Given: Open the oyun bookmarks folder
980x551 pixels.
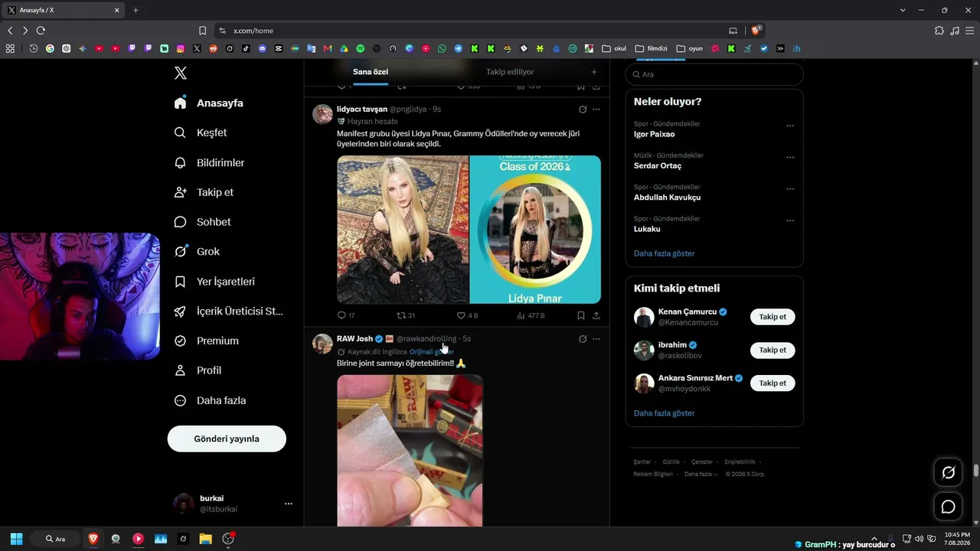Looking at the screenshot, I should (690, 48).
